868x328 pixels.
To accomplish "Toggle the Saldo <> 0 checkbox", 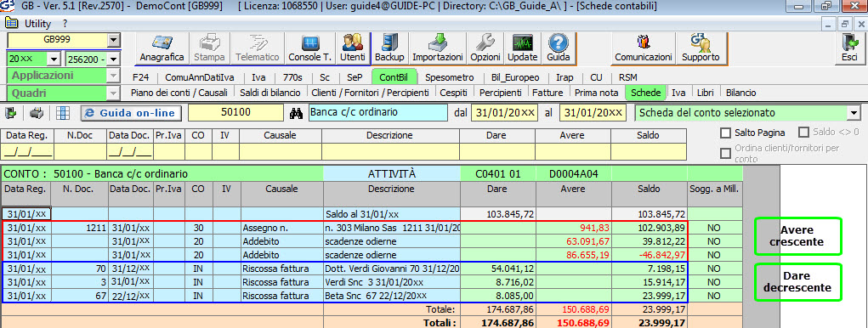I will (x=803, y=133).
